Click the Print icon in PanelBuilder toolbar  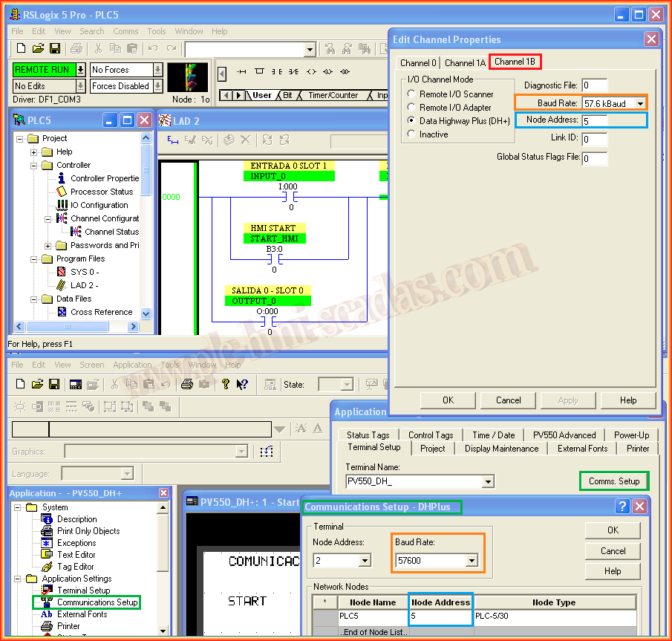pyautogui.click(x=187, y=384)
